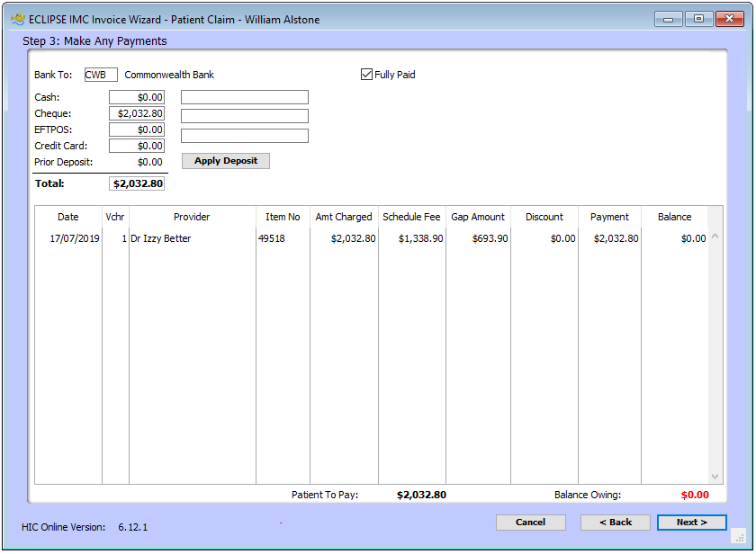The image size is (756, 554).
Task: Click the blank reference field beside EFTPOS
Action: pos(244,135)
